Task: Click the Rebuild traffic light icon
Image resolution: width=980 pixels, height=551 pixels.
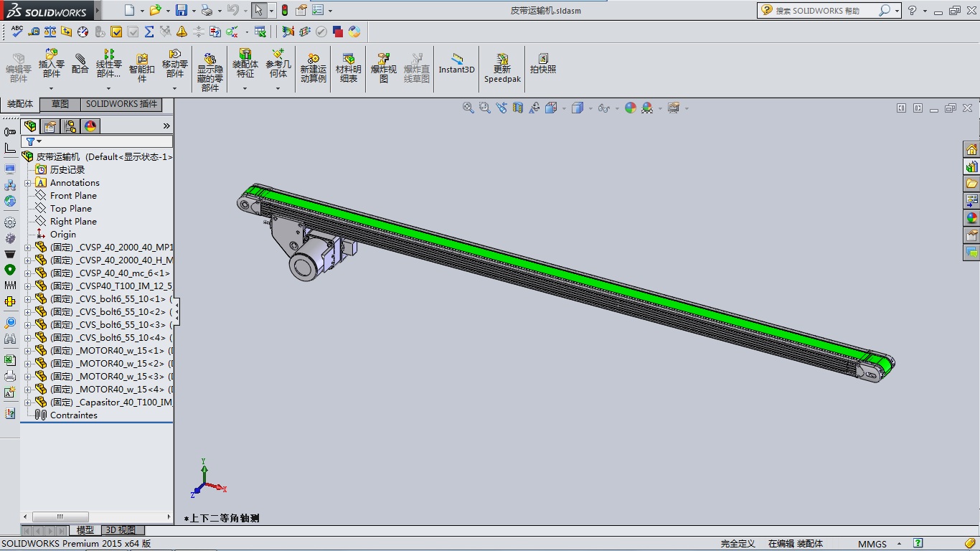Action: pyautogui.click(x=285, y=10)
